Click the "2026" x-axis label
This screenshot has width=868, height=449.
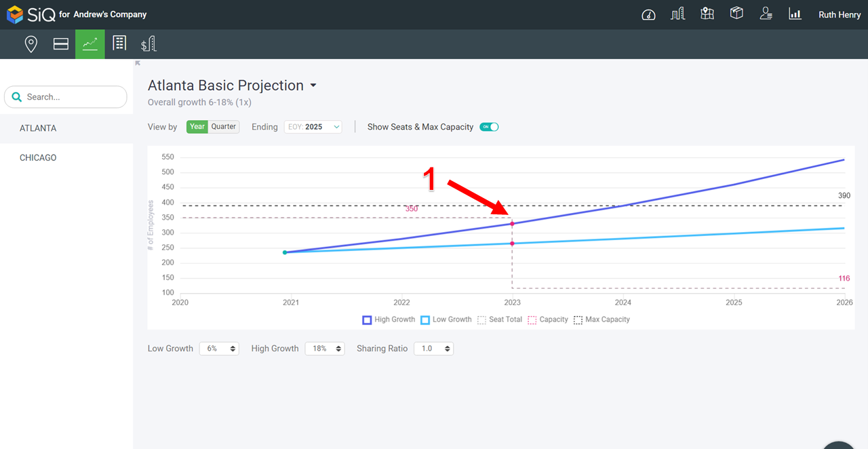pyautogui.click(x=844, y=302)
